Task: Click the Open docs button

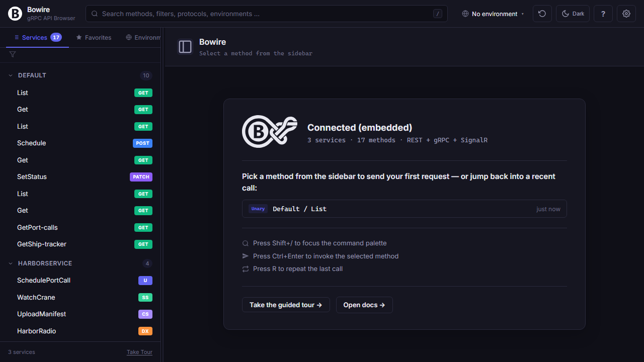Action: (x=364, y=305)
